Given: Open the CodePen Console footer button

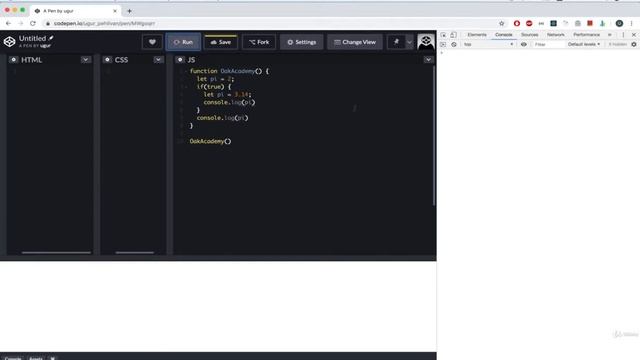Looking at the screenshot, I should [x=13, y=358].
